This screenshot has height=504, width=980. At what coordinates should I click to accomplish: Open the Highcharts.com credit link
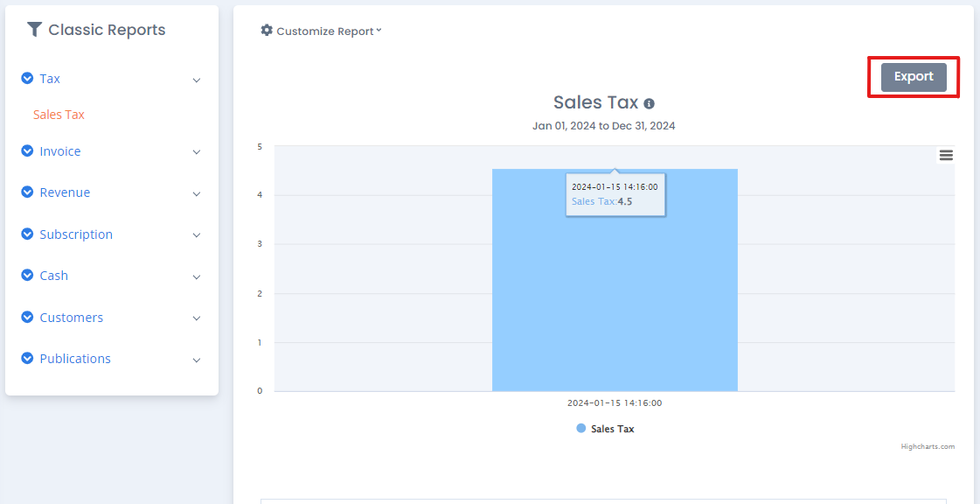point(928,446)
